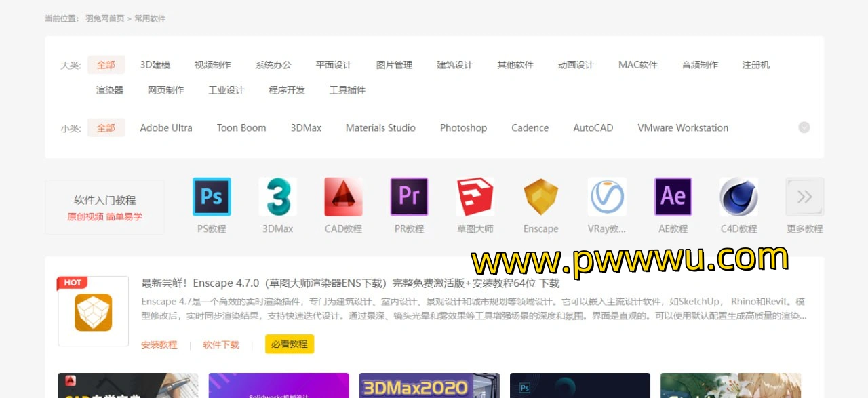Open the 草图大师 SketchUp icon
This screenshot has height=398, width=868.
point(475,197)
